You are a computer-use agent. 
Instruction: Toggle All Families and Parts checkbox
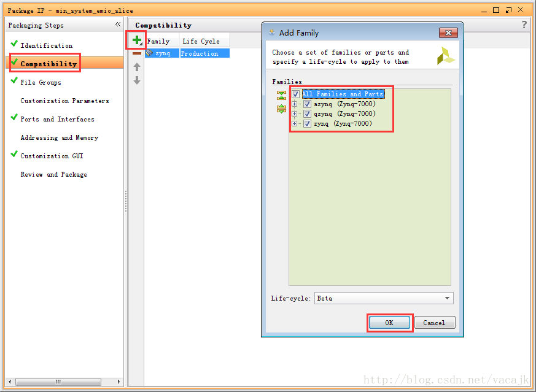[x=296, y=94]
